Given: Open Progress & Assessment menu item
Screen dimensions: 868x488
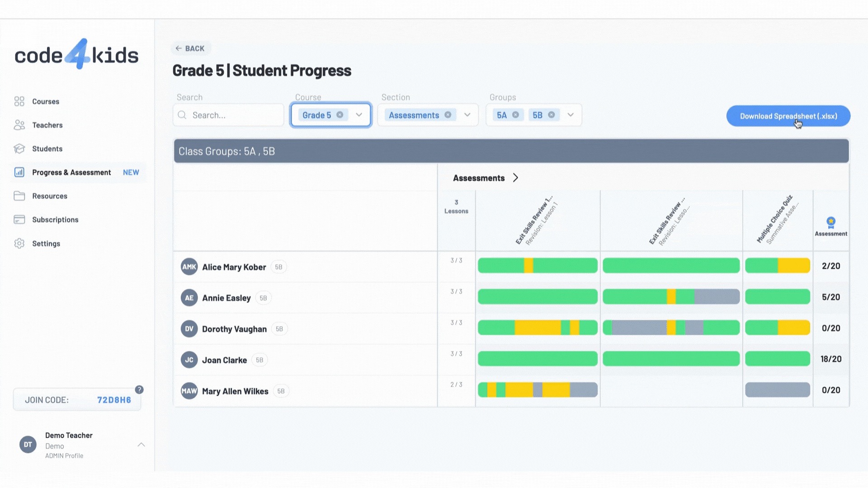Looking at the screenshot, I should pos(71,172).
